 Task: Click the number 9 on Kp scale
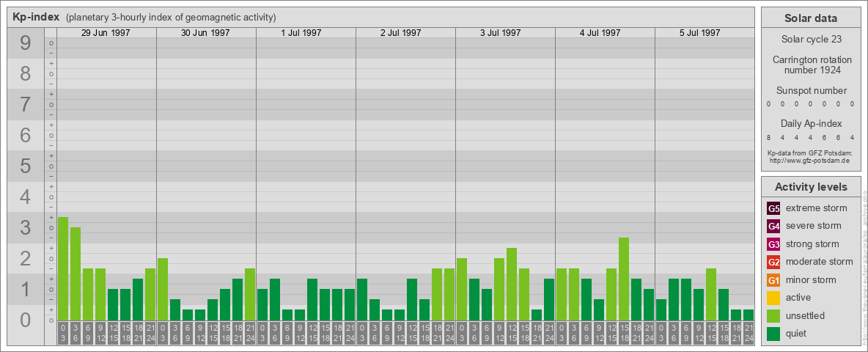point(26,44)
